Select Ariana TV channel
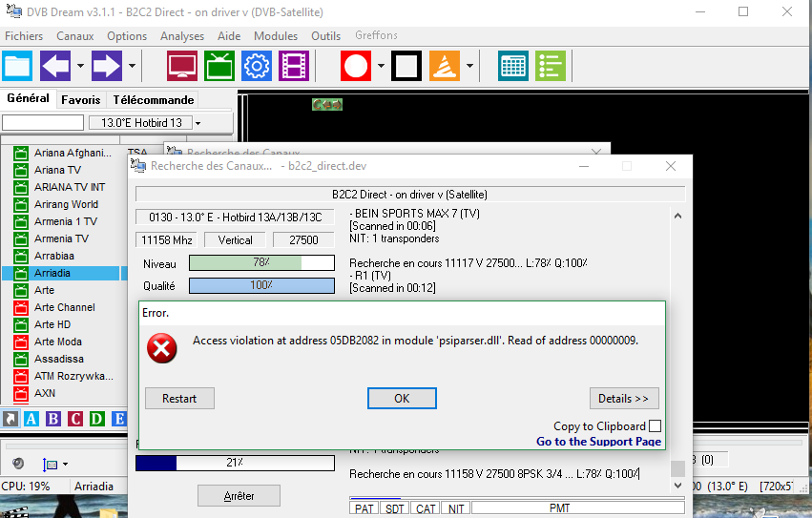This screenshot has height=518, width=812. coord(57,170)
